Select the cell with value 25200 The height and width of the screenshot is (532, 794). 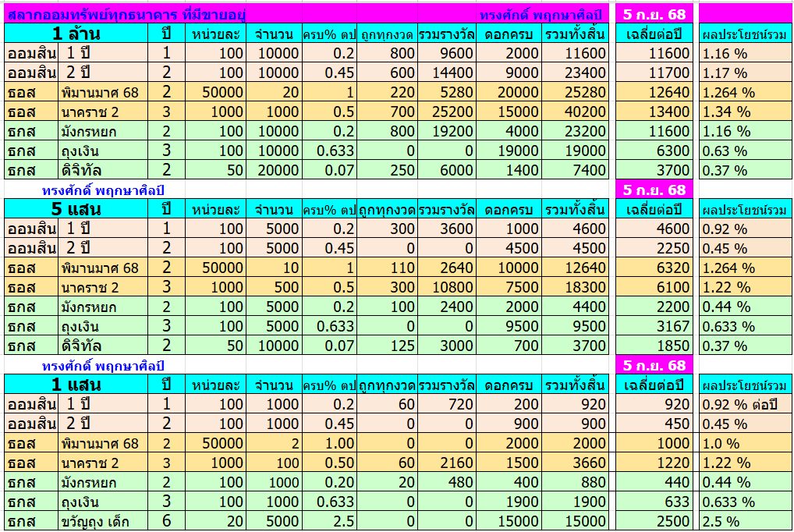click(447, 112)
